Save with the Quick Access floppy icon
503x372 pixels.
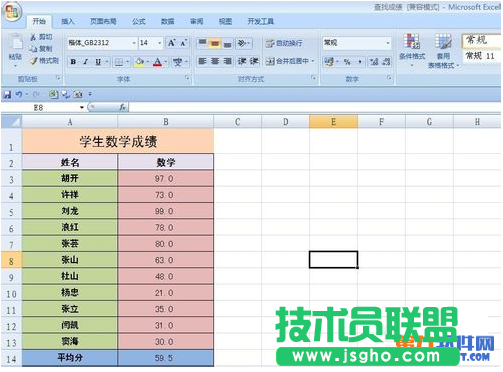click(7, 95)
